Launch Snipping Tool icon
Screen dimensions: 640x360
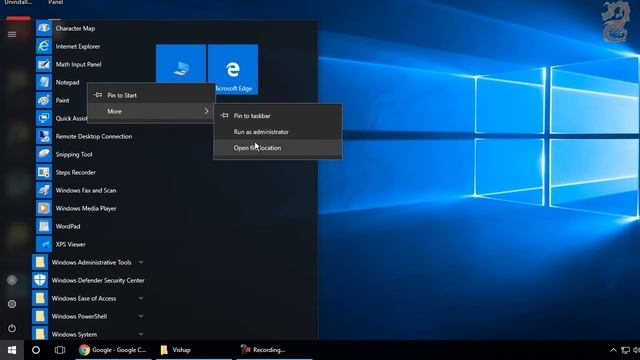pos(44,154)
